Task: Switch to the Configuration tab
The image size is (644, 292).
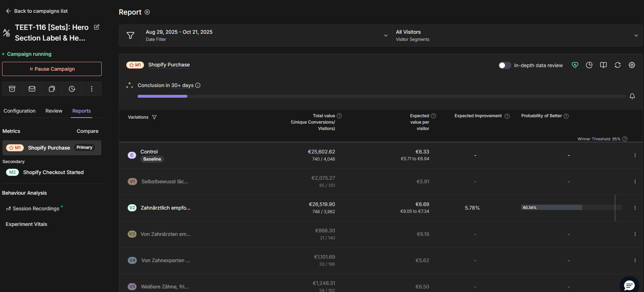Action: click(20, 111)
